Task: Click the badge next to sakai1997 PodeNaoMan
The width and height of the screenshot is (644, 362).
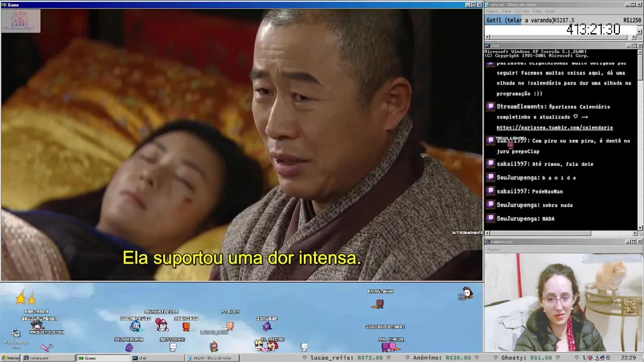Action: tap(491, 191)
